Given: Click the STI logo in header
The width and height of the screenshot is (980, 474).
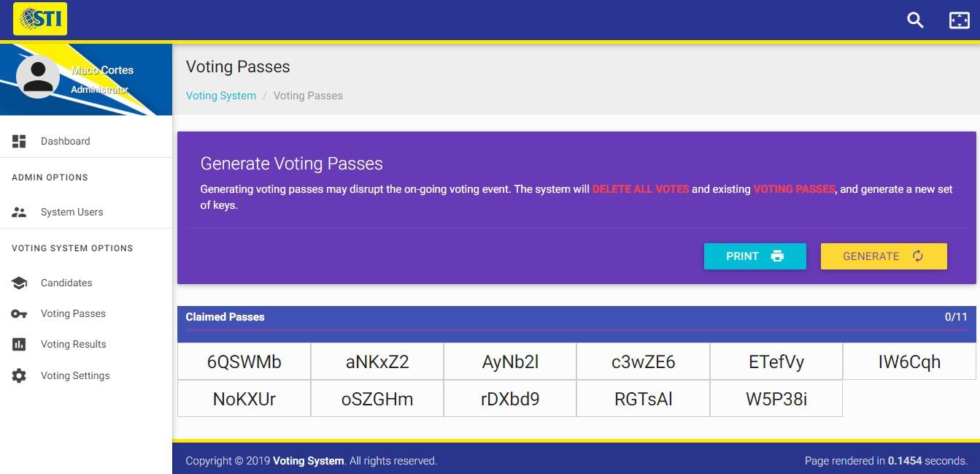Looking at the screenshot, I should pos(40,19).
